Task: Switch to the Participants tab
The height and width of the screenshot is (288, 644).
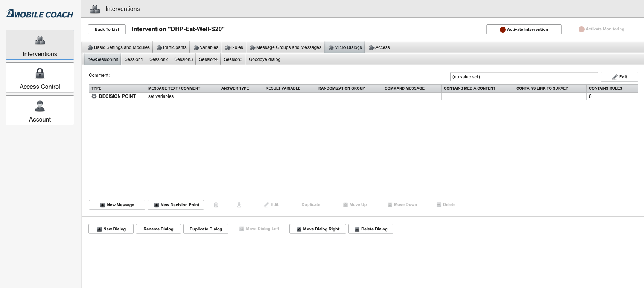Action: tap(172, 47)
